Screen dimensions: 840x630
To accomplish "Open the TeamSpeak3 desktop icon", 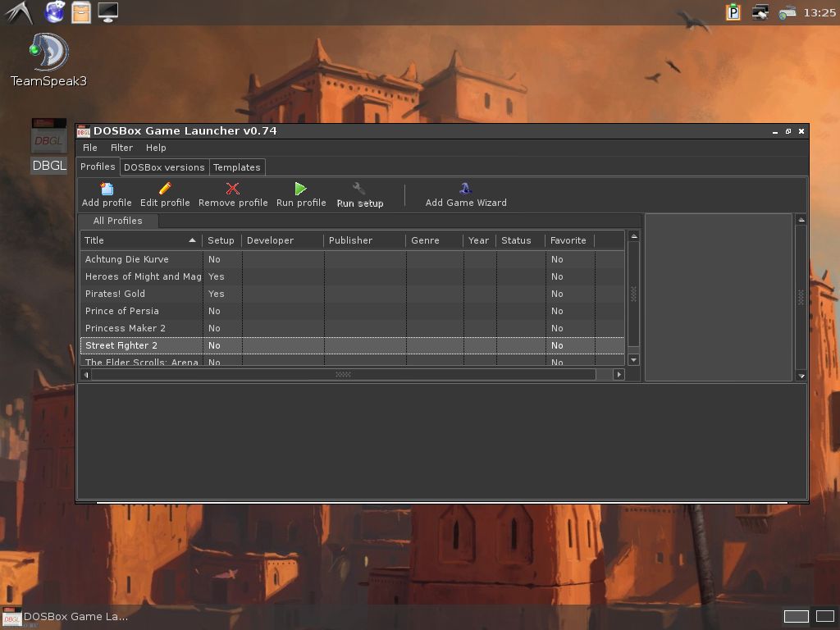I will (48, 52).
